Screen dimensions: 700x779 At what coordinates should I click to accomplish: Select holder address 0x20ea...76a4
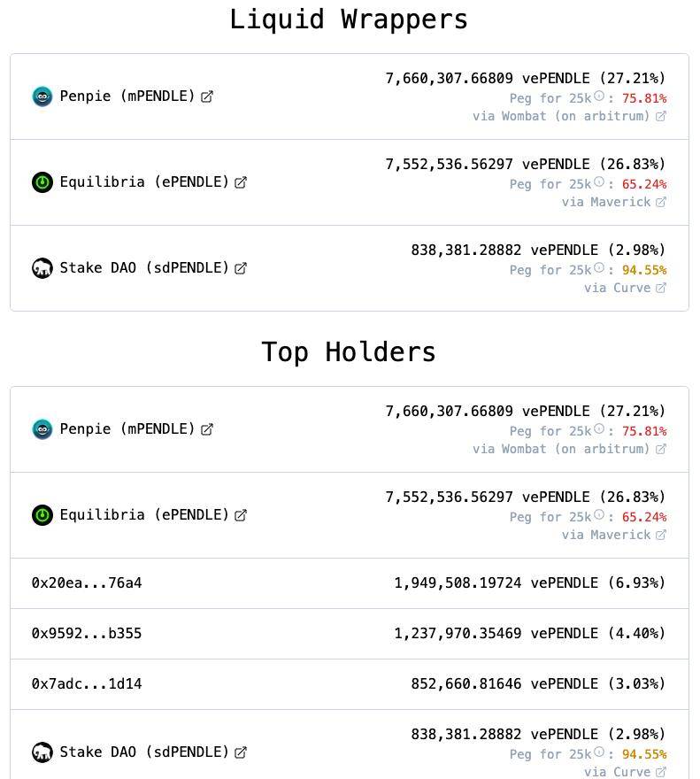coord(87,582)
